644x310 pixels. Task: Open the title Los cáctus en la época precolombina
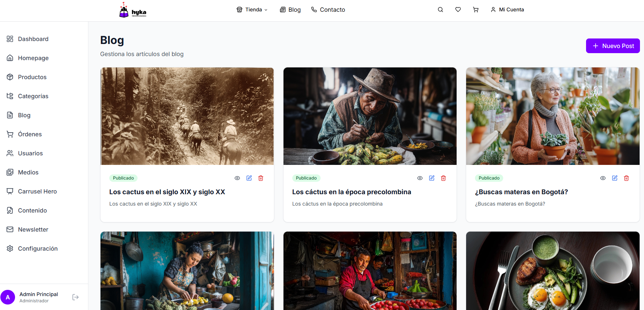(x=352, y=192)
